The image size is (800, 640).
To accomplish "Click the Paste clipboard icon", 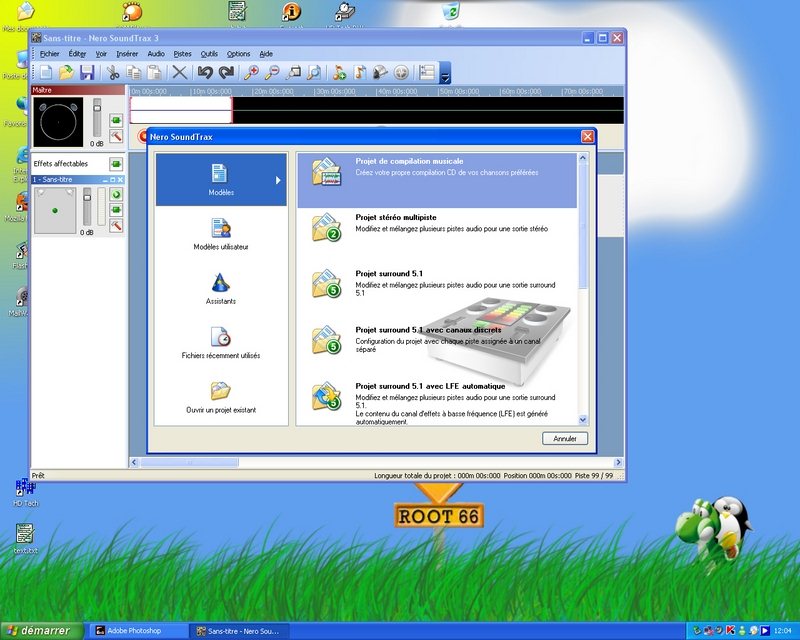I will (155, 73).
